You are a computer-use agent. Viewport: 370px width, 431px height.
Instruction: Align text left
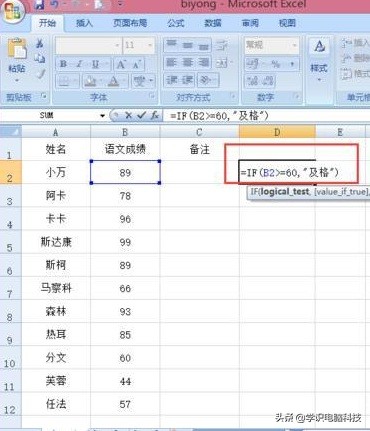click(171, 63)
